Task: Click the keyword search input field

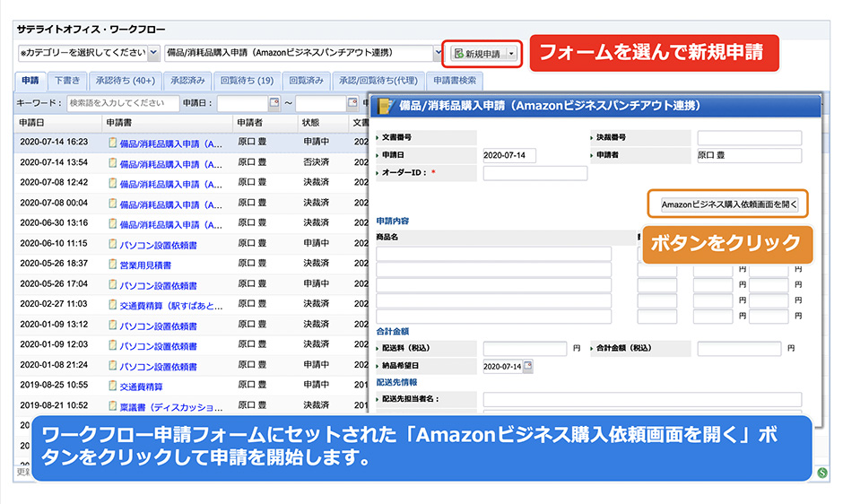Action: [123, 103]
